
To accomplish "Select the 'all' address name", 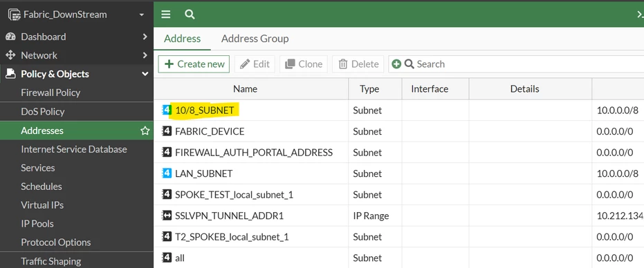I will [180, 258].
